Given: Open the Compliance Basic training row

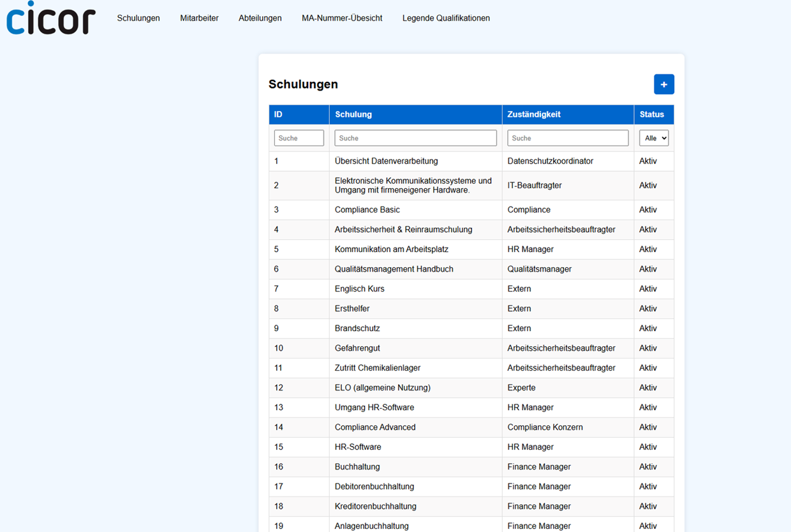Looking at the screenshot, I should (367, 209).
